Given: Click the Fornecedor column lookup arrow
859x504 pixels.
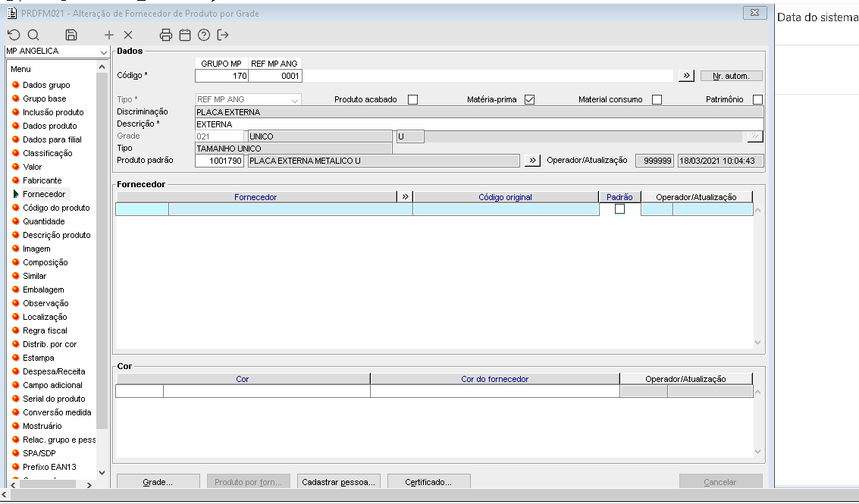Looking at the screenshot, I should click(405, 196).
